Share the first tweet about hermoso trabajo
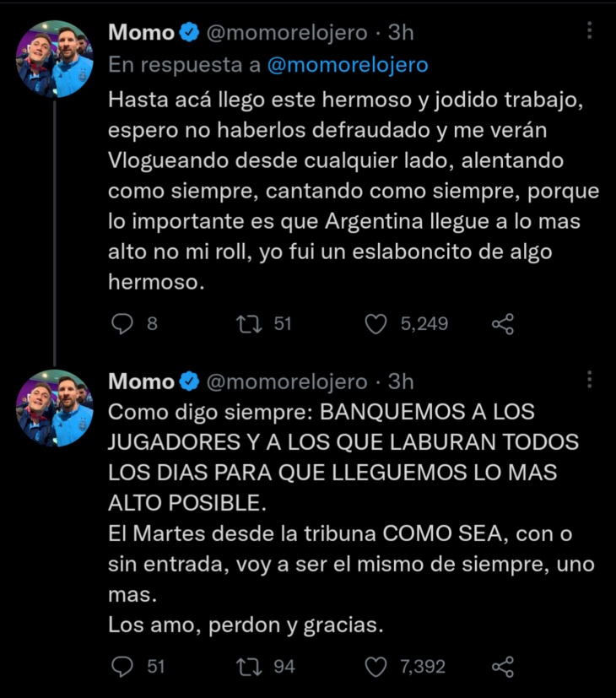This screenshot has width=616, height=698. click(x=503, y=324)
